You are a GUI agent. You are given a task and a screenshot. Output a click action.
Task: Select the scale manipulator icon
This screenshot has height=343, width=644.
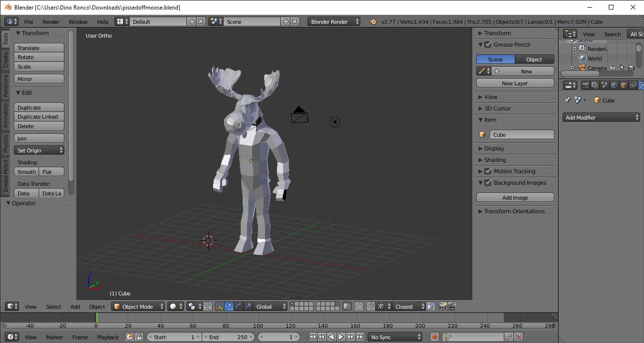[x=248, y=306]
